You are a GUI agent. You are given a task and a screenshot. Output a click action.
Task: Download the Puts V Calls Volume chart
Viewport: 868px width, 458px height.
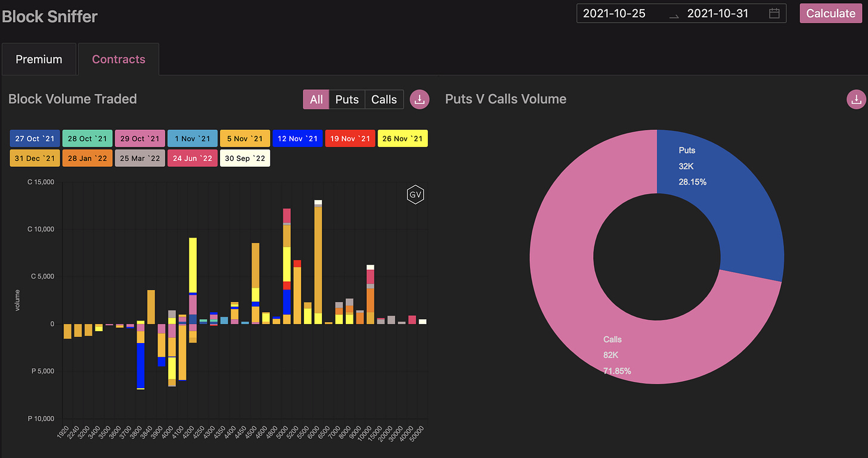click(856, 99)
